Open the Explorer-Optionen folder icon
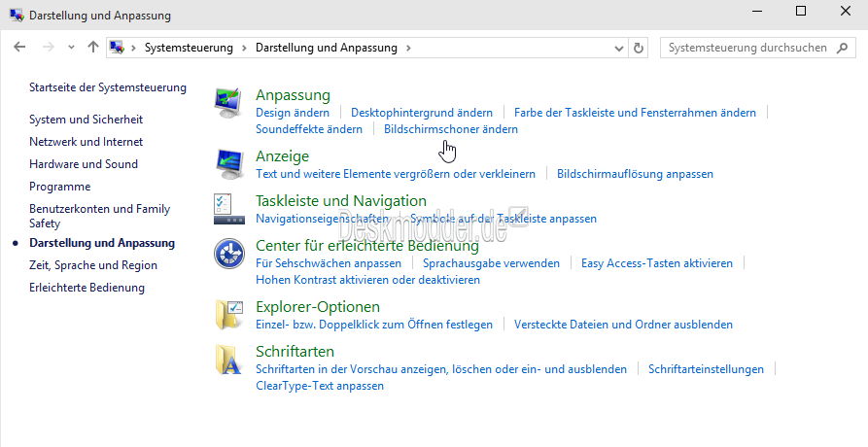 pyautogui.click(x=229, y=314)
